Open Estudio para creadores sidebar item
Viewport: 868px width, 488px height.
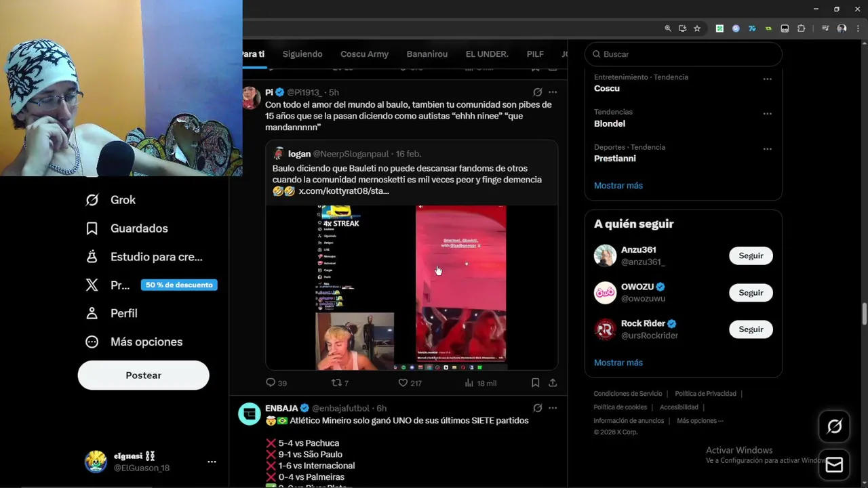pyautogui.click(x=144, y=257)
